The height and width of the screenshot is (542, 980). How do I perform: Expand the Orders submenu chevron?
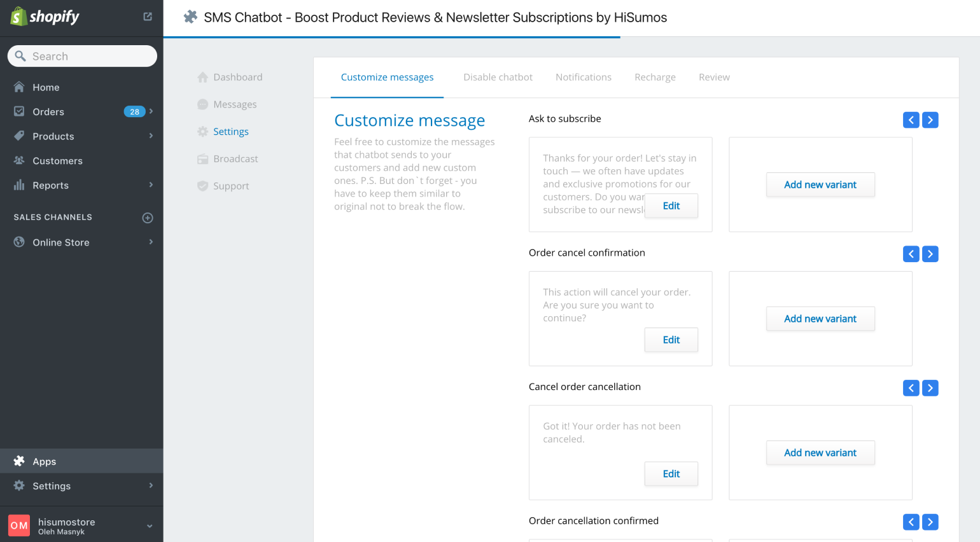151,111
